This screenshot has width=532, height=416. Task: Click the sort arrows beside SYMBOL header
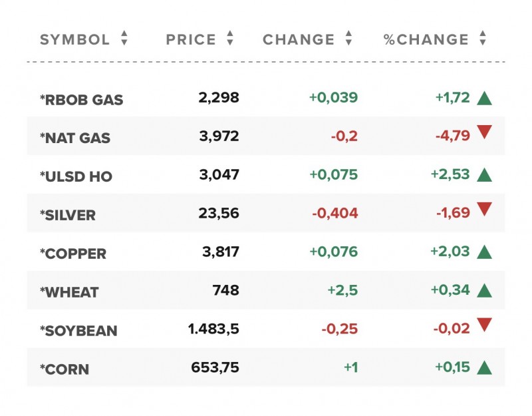[x=124, y=39]
